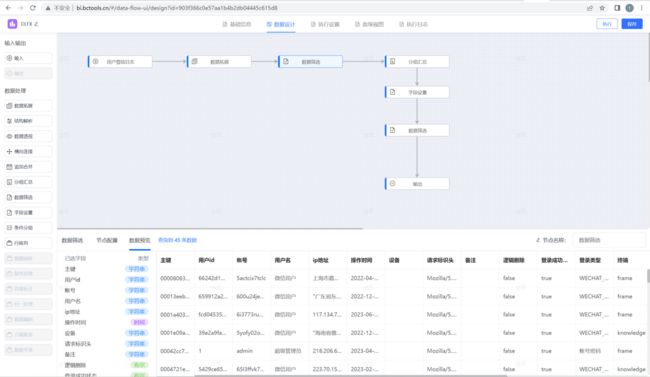
Task: Select the 行转列 tool in the sidebar
Action: pyautogui.click(x=28, y=243)
